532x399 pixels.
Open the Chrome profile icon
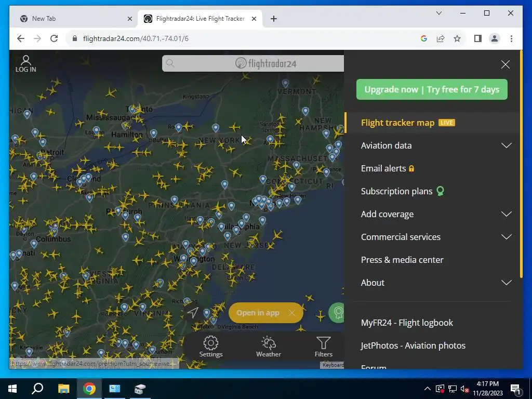495,38
